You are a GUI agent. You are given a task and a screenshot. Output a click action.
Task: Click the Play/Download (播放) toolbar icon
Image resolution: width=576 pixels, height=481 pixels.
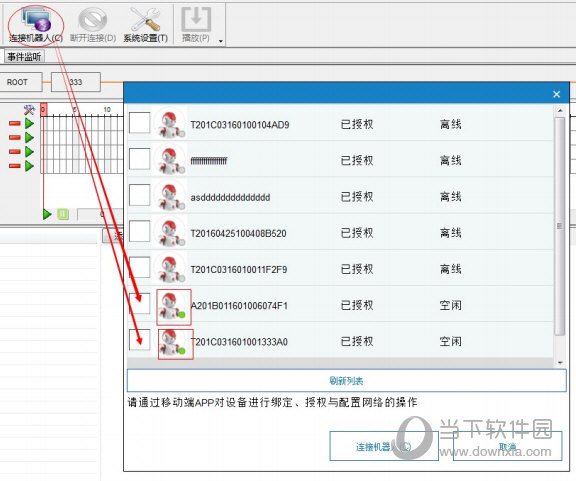(x=196, y=19)
